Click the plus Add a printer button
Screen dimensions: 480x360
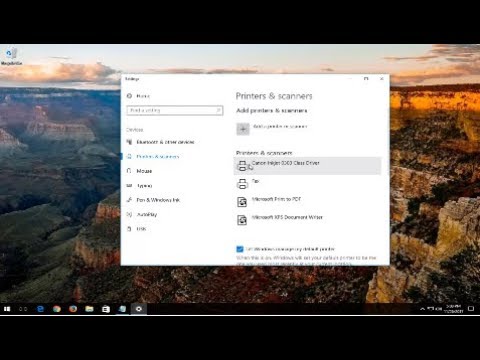point(243,129)
